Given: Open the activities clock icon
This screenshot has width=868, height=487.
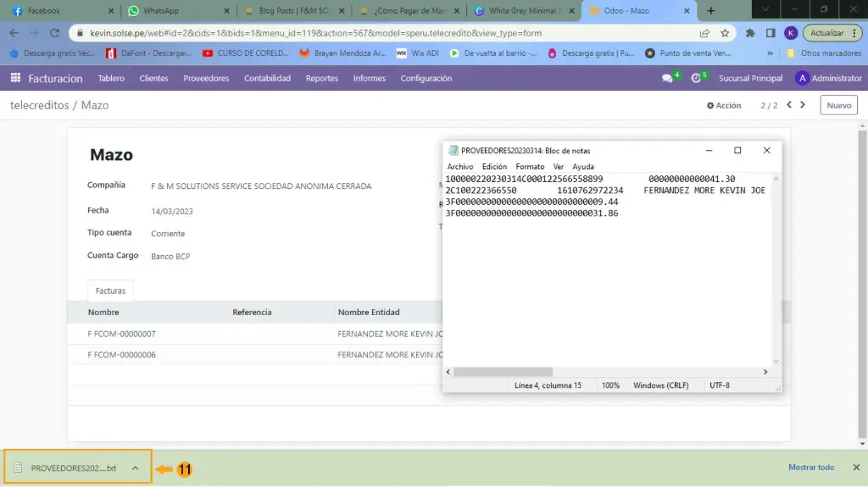Looking at the screenshot, I should (x=696, y=78).
